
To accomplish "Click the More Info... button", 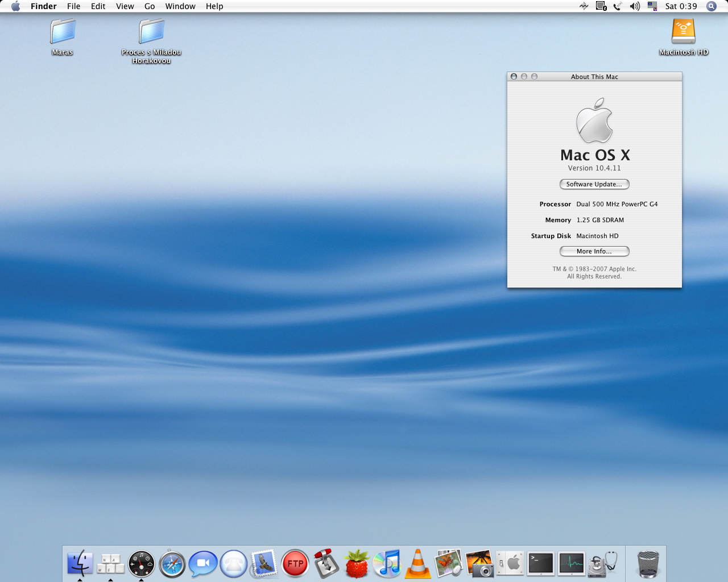I will click(594, 251).
